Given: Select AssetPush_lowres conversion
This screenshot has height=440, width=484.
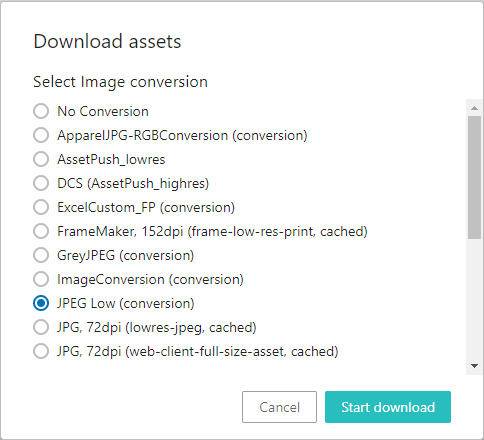Looking at the screenshot, I should click(41, 159).
